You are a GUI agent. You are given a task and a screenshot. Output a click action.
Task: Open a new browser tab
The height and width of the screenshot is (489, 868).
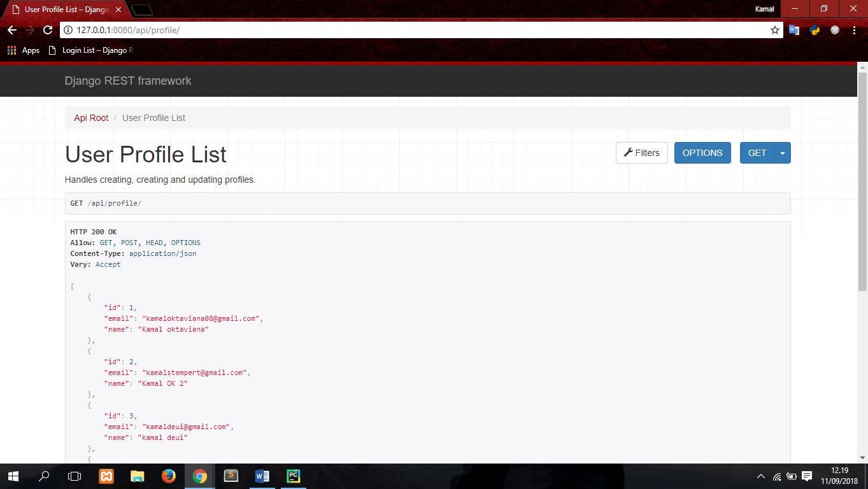point(143,10)
